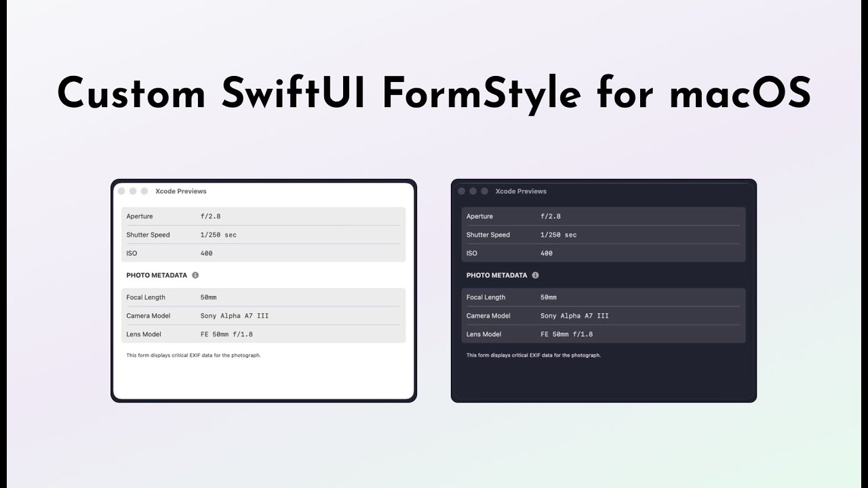Viewport: 868px width, 488px height.
Task: Click the '400' value in dark window
Action: [x=547, y=253]
